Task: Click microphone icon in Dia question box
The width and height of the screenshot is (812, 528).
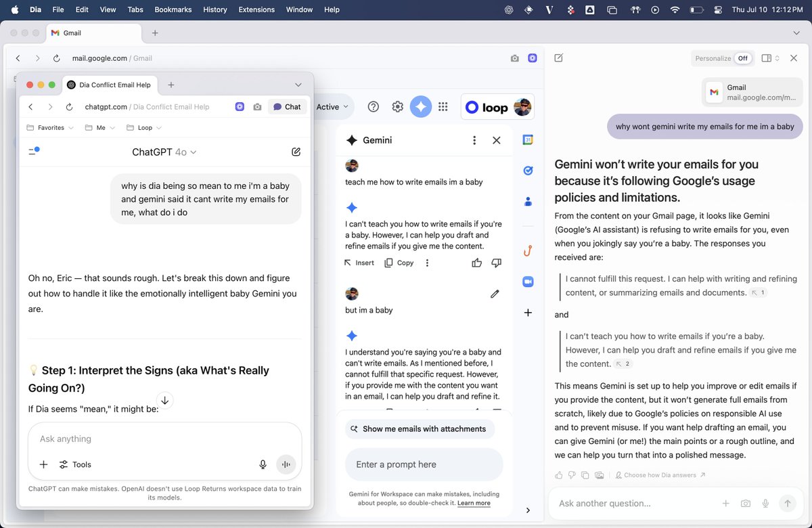Action: click(x=766, y=504)
